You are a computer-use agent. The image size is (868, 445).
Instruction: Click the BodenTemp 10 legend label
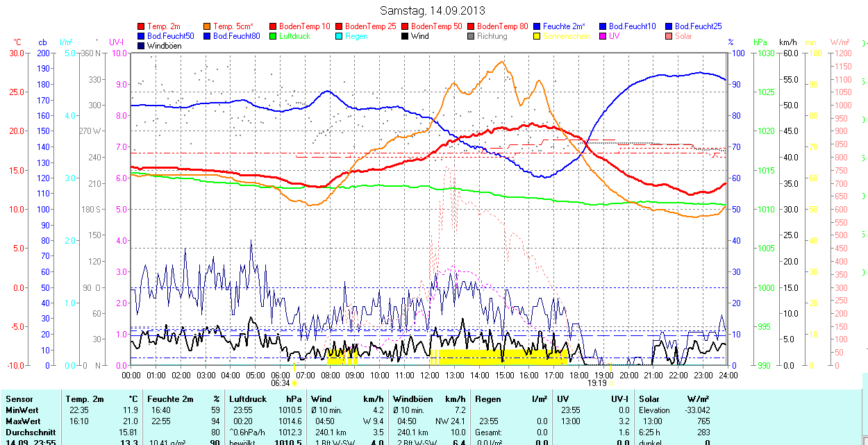304,26
